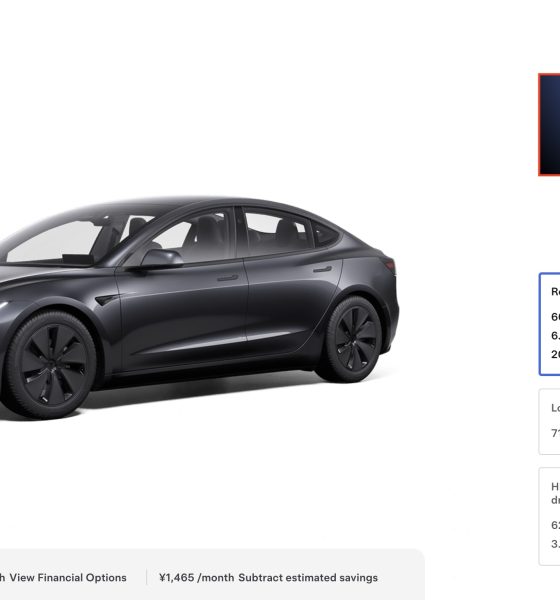Click the car's front wheel
This screenshot has width=560, height=600.
tap(51, 365)
